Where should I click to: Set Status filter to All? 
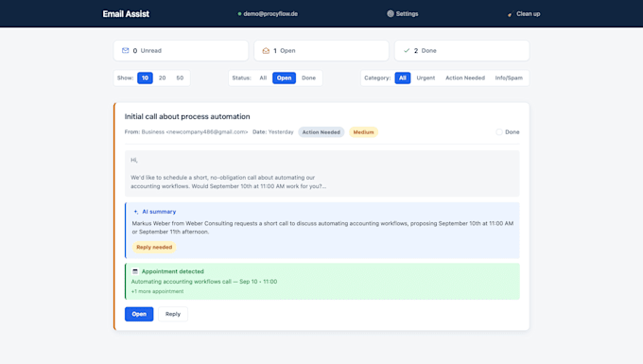263,78
